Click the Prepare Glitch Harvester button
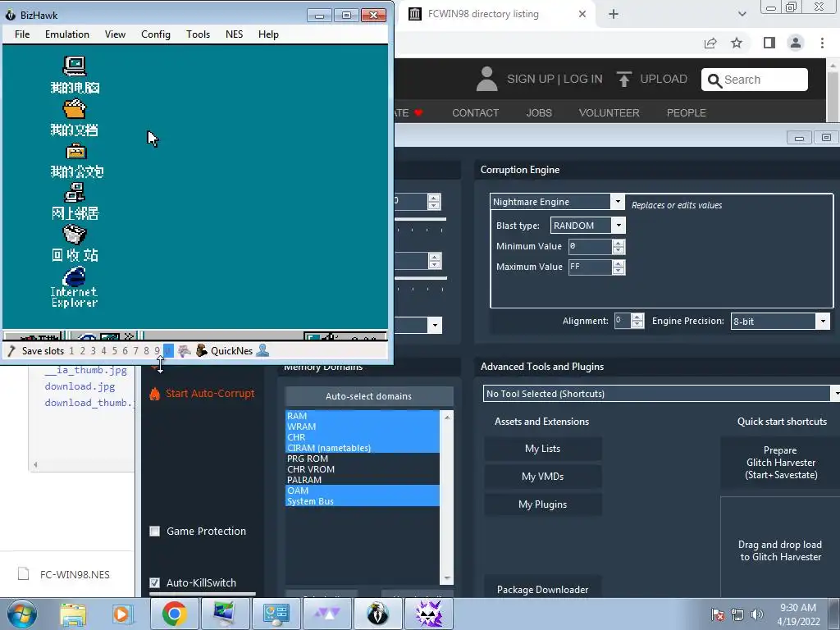 tap(781, 463)
